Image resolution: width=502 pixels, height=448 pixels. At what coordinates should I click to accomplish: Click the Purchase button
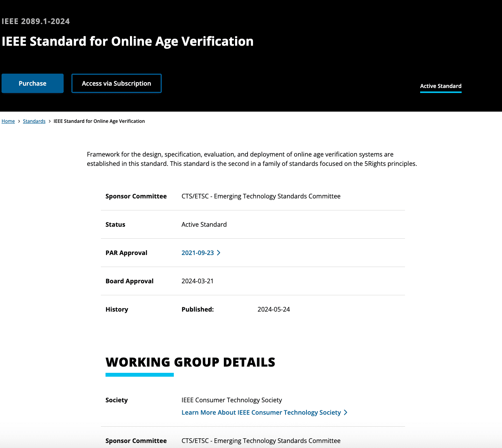click(x=33, y=83)
